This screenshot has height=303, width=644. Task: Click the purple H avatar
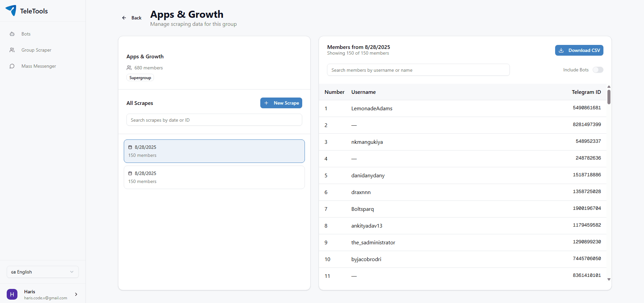coord(12,294)
